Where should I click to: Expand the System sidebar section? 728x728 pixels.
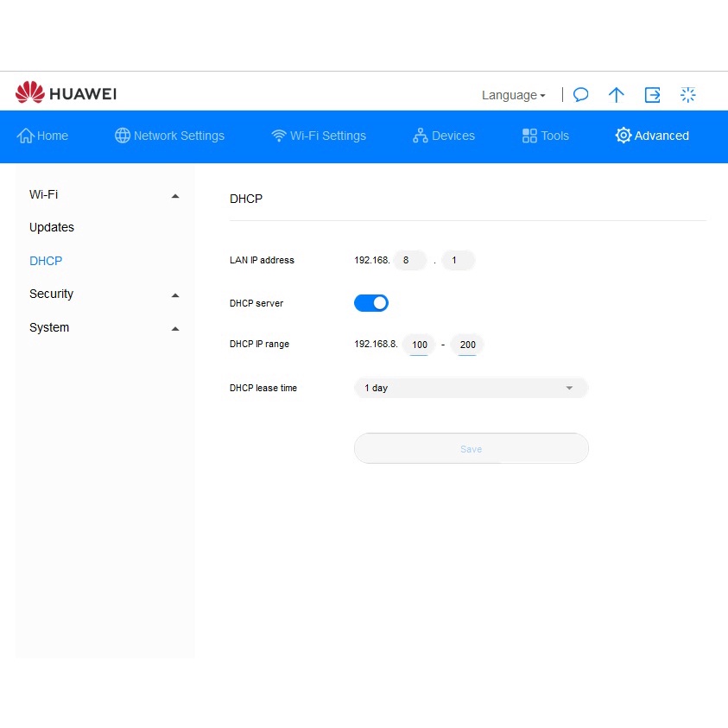(x=104, y=328)
